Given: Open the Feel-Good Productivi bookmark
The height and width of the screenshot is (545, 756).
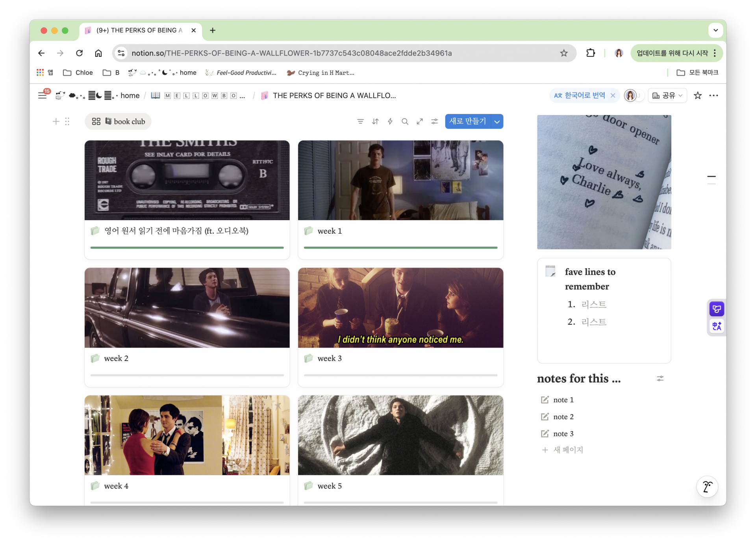Looking at the screenshot, I should click(241, 73).
